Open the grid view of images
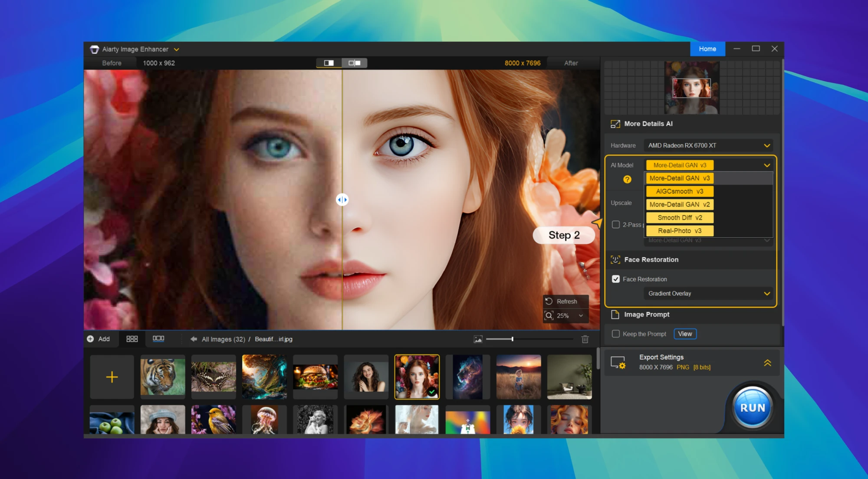Screen dimensions: 868x479 [x=132, y=339]
